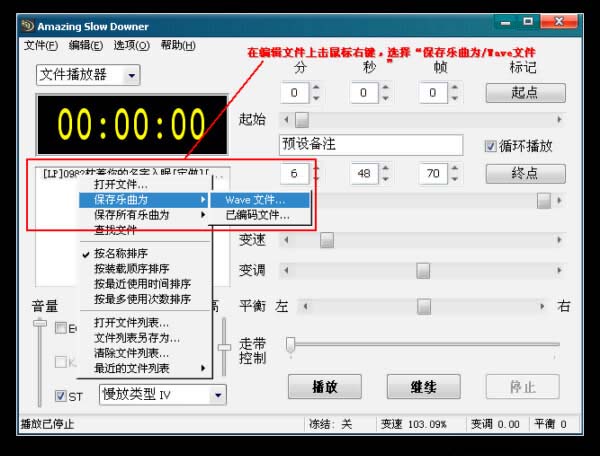The height and width of the screenshot is (456, 600).
Task: Click the 预设备注 text field
Action: pos(371,145)
